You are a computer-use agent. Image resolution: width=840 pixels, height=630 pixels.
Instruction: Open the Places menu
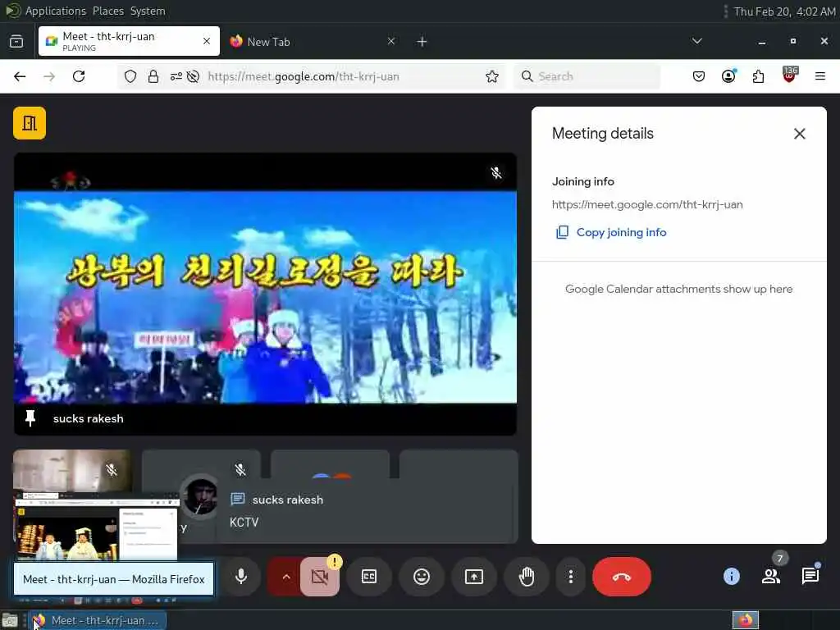point(107,11)
